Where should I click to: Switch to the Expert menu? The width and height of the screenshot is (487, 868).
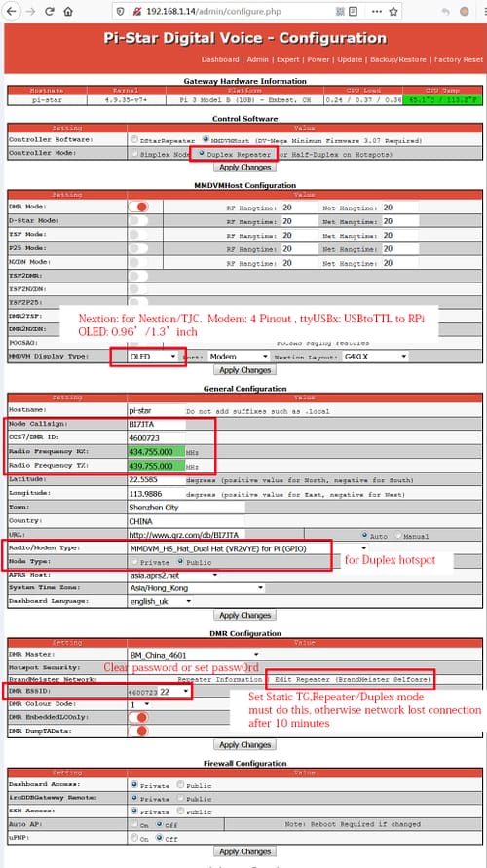pyautogui.click(x=287, y=59)
